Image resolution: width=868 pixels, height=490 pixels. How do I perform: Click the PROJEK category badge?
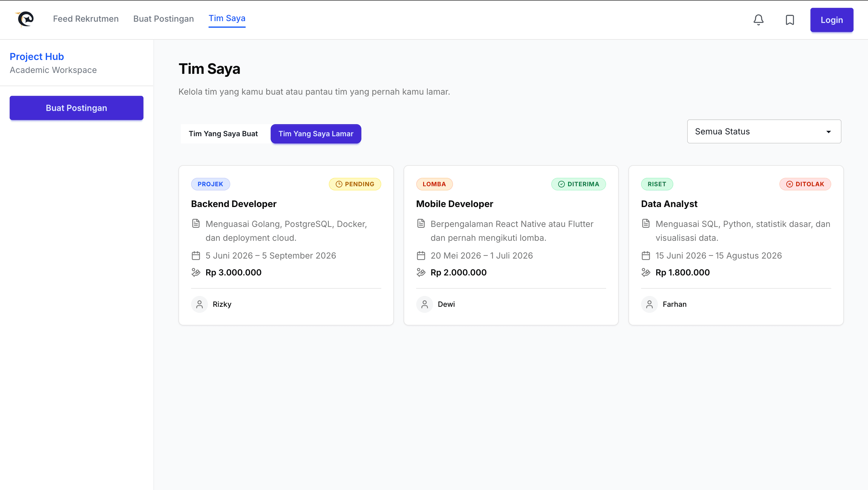click(210, 184)
